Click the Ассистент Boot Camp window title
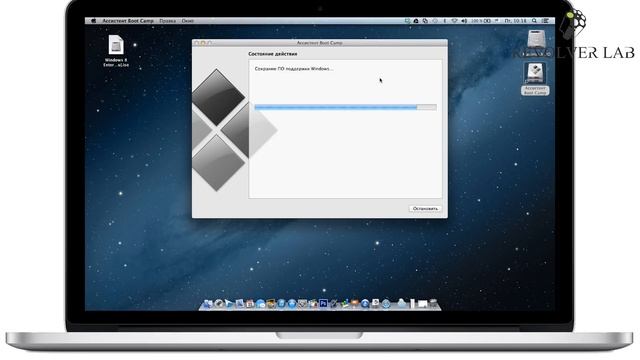Image resolution: width=640 pixels, height=360 pixels. 320,43
